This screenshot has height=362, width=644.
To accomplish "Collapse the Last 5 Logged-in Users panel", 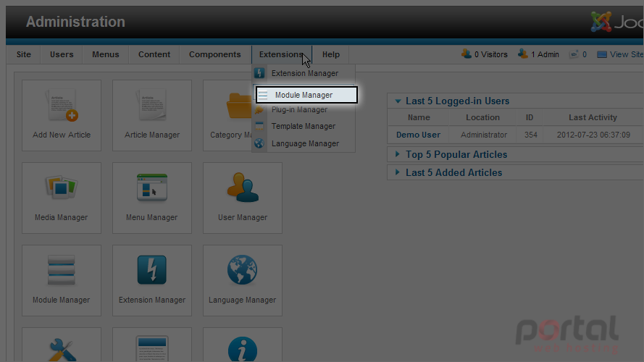I will (x=398, y=101).
